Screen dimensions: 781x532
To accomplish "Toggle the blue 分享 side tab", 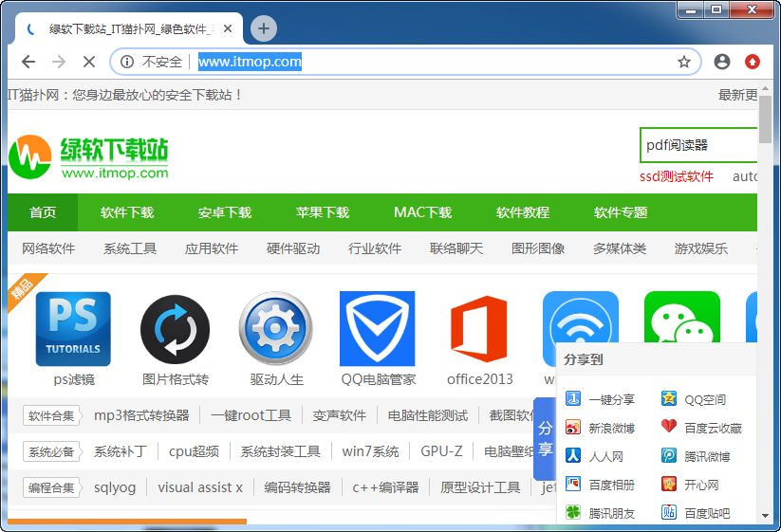I will click(545, 438).
